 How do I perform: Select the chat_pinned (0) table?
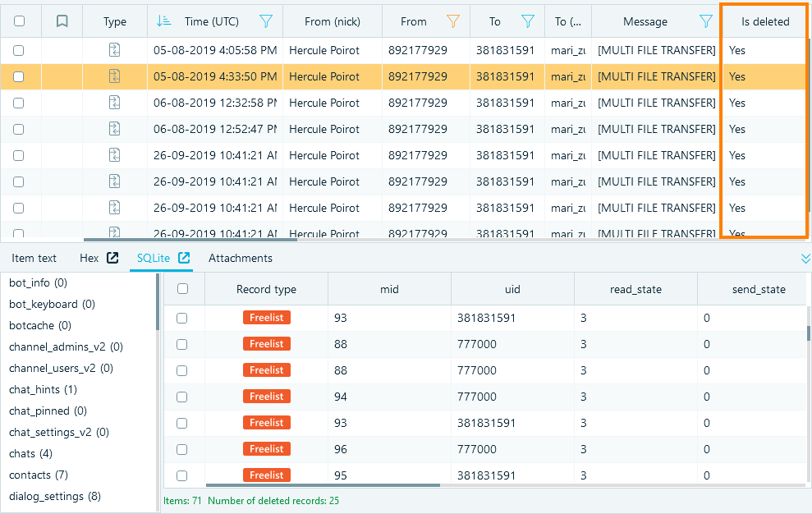click(48, 411)
